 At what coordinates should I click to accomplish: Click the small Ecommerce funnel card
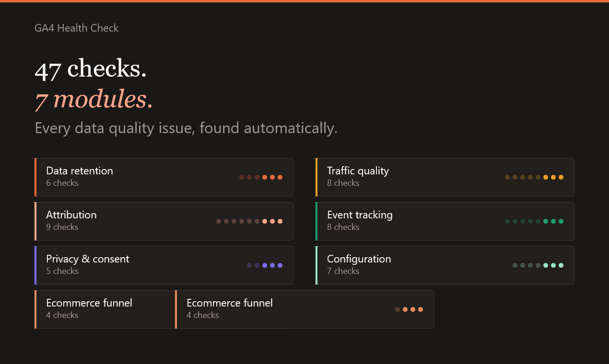[105, 309]
